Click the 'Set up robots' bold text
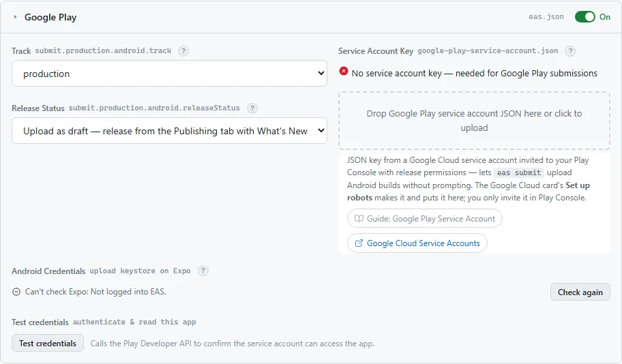 (x=469, y=192)
